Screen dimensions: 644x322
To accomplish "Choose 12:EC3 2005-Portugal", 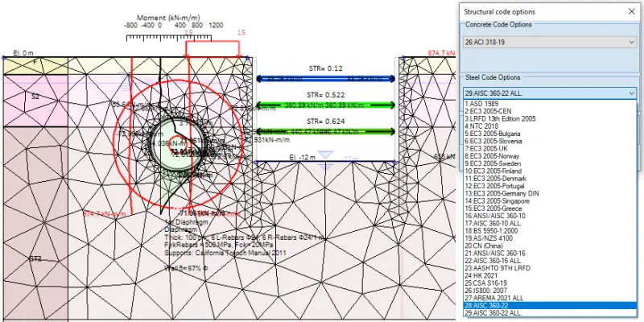I will [550, 186].
